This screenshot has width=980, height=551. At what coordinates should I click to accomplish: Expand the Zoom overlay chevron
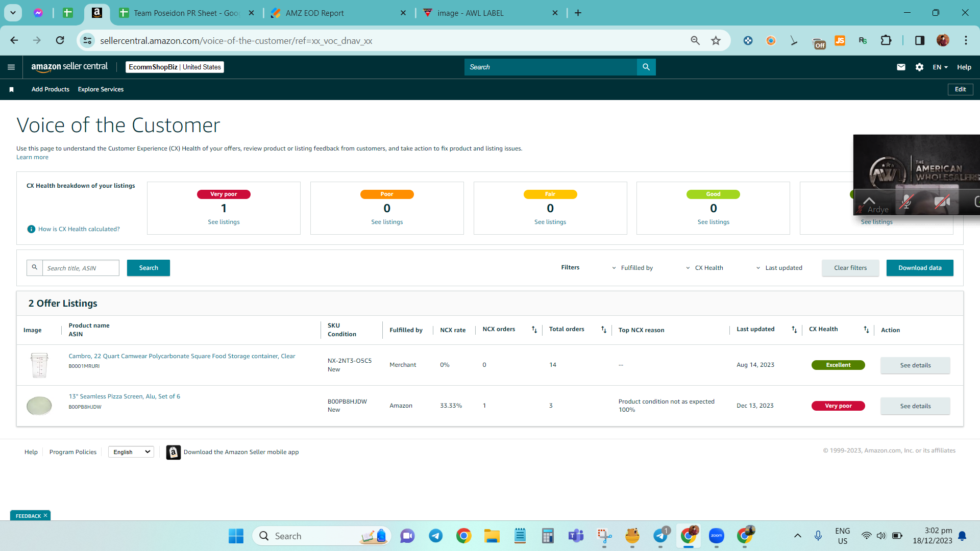coord(869,201)
